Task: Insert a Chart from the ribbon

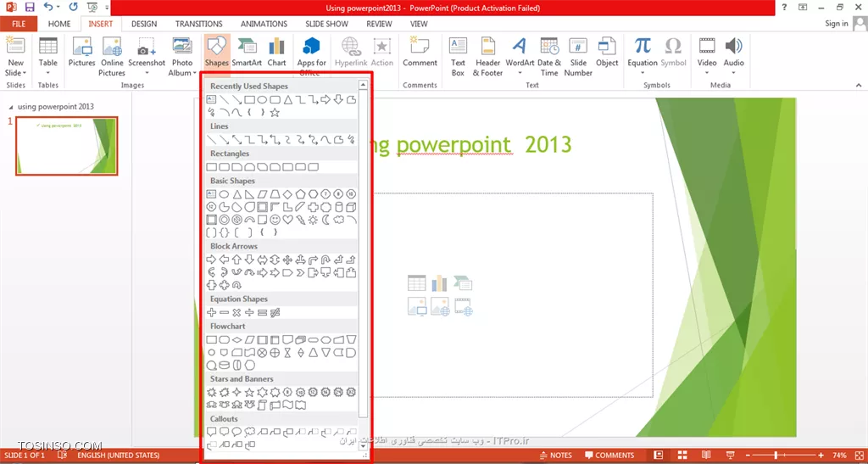Action: pyautogui.click(x=276, y=52)
